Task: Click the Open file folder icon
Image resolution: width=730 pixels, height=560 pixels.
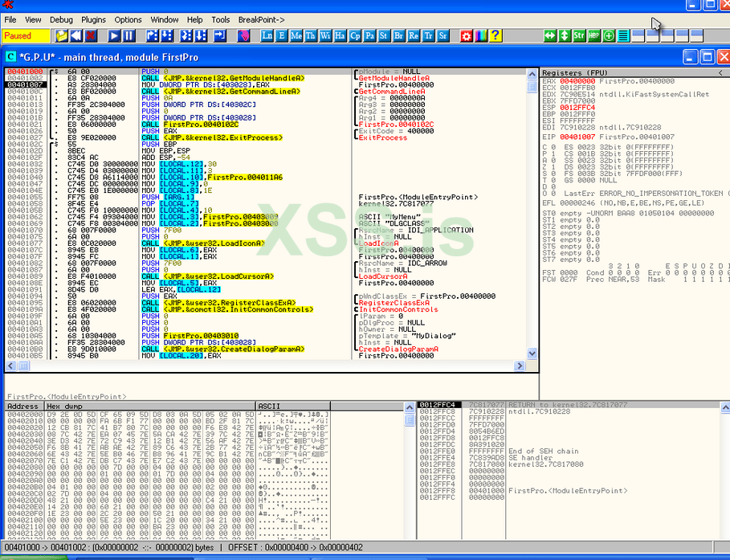Action: [61, 36]
